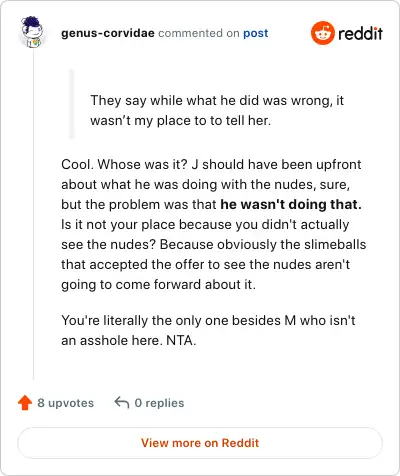Open the blue "post" link

255,33
